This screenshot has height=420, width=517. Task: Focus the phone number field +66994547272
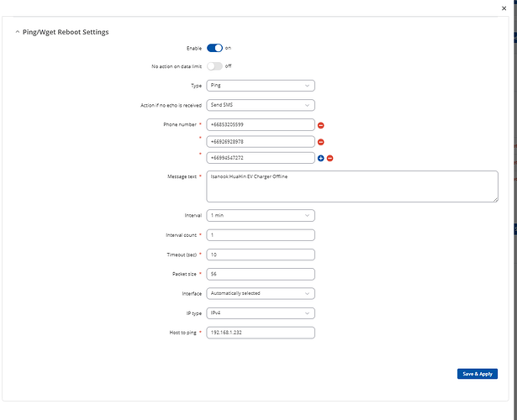coord(261,158)
